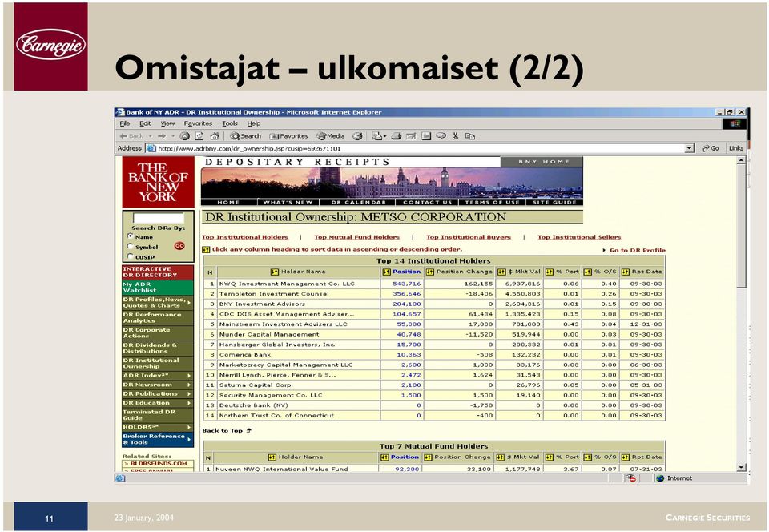This screenshot has height=532, width=769.
Task: Click the red GO search icon
Action: click(179, 246)
